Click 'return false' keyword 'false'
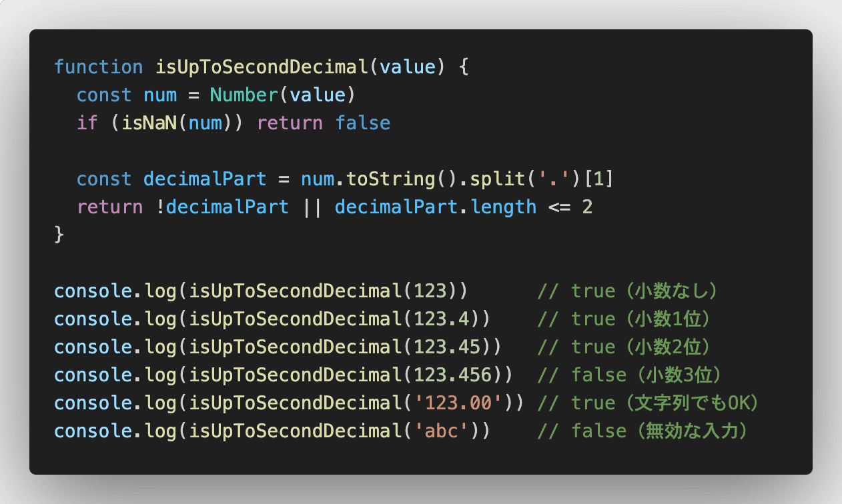This screenshot has height=504, width=842. [362, 123]
